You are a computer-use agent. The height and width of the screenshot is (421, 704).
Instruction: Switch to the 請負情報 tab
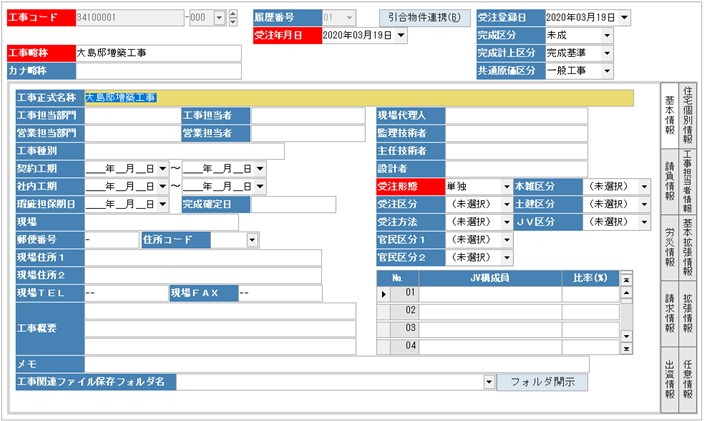pyautogui.click(x=669, y=179)
